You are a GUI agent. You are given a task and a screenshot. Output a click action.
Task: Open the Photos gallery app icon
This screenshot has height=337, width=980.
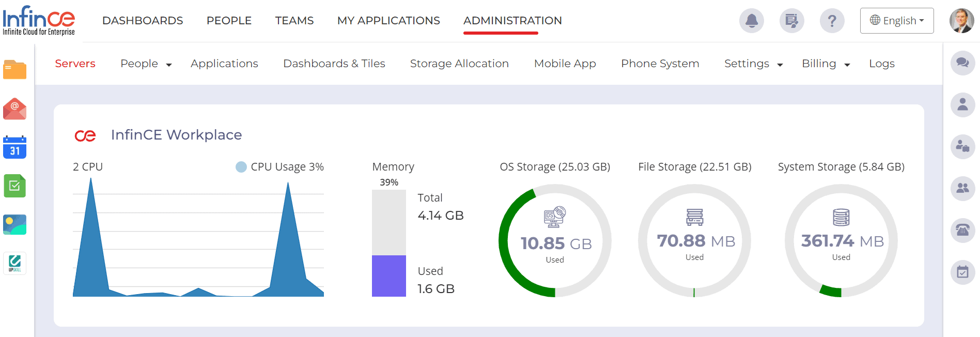(x=14, y=225)
